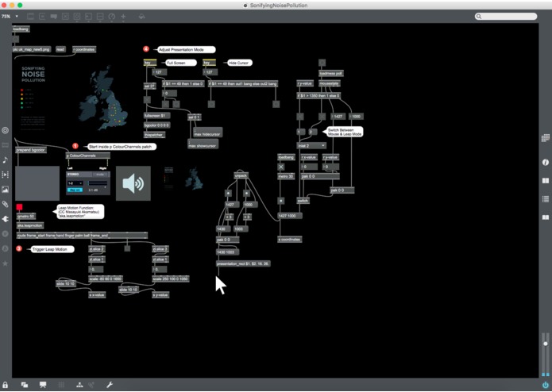Toggle the box under r y-value if-object
The width and height of the screenshot is (552, 392).
point(300,117)
